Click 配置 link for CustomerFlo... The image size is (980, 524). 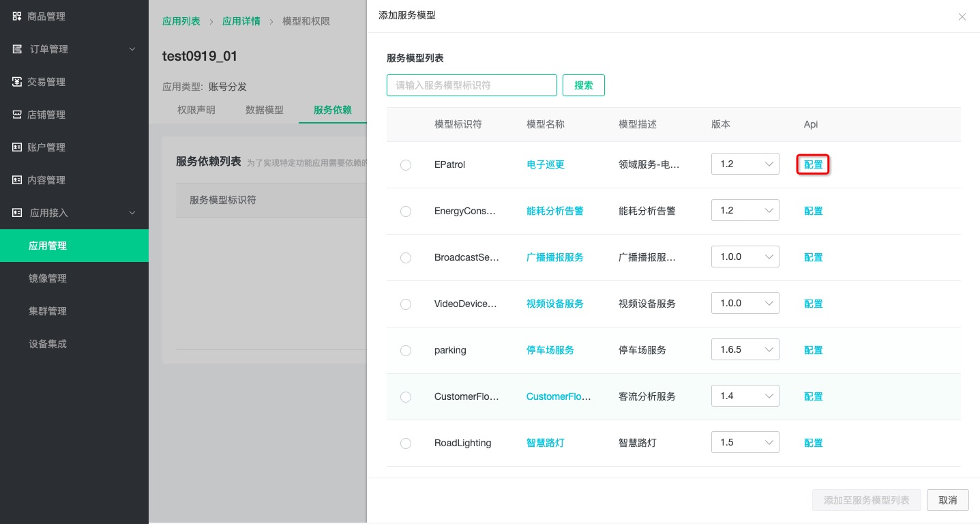coord(814,396)
